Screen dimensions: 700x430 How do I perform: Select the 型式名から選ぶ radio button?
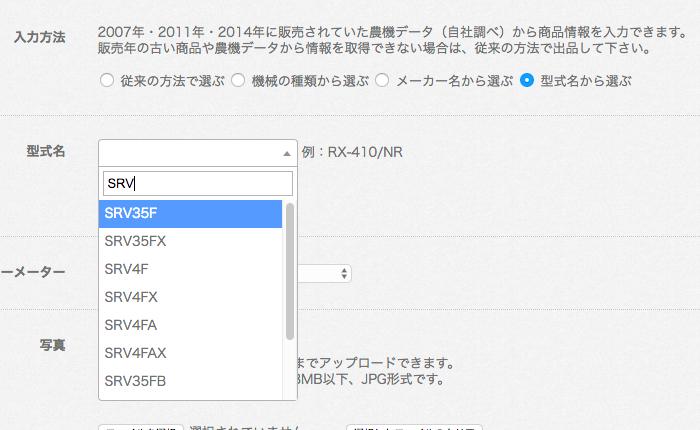527,80
